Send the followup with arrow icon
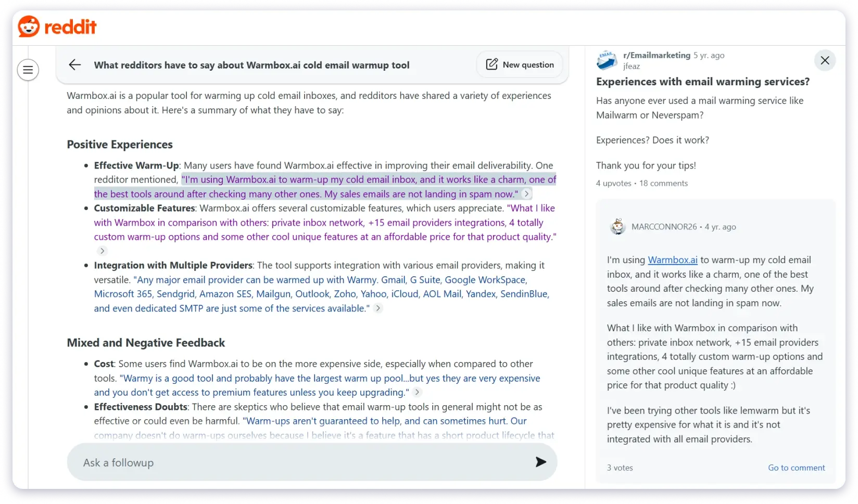Screen dimensions: 858x504 click(541, 462)
